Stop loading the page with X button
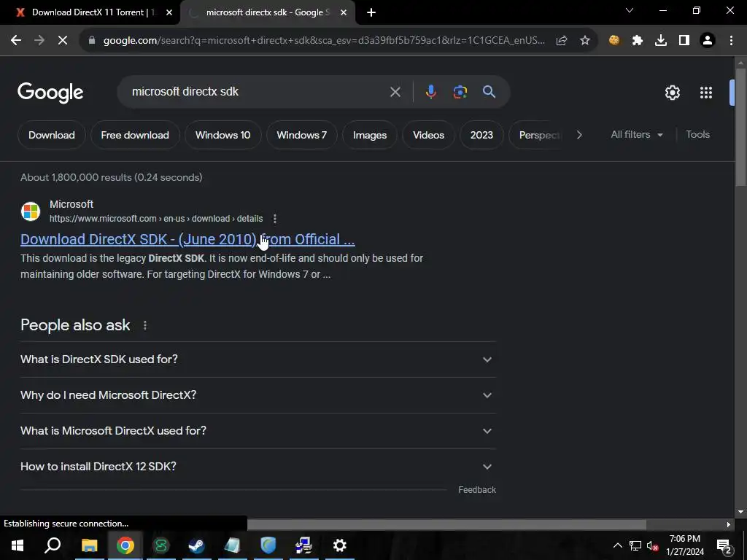 [x=63, y=41]
